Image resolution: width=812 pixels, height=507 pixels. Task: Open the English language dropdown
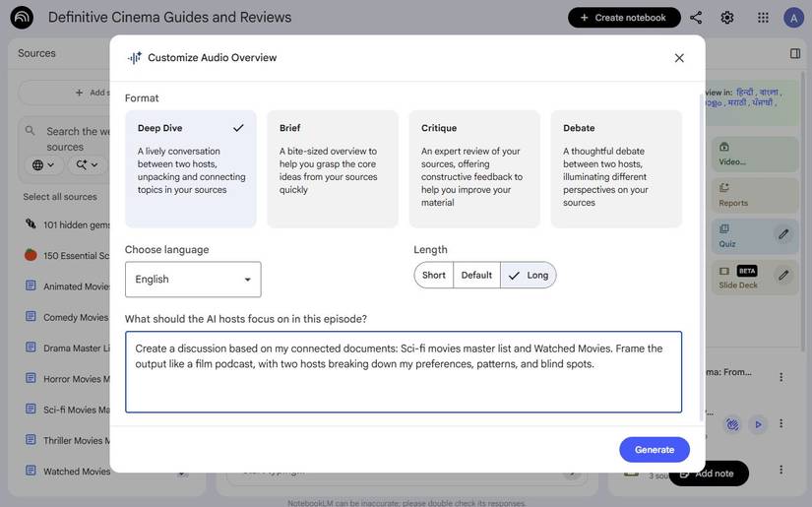point(193,280)
